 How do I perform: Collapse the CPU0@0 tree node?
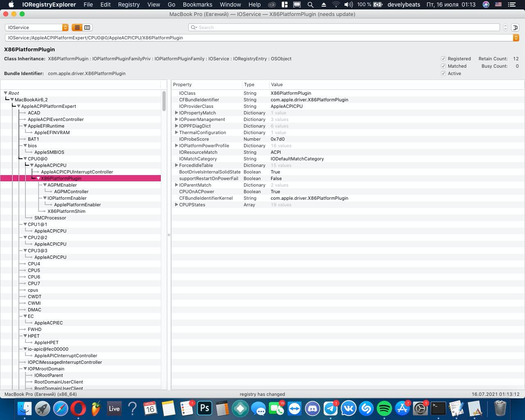[25, 159]
